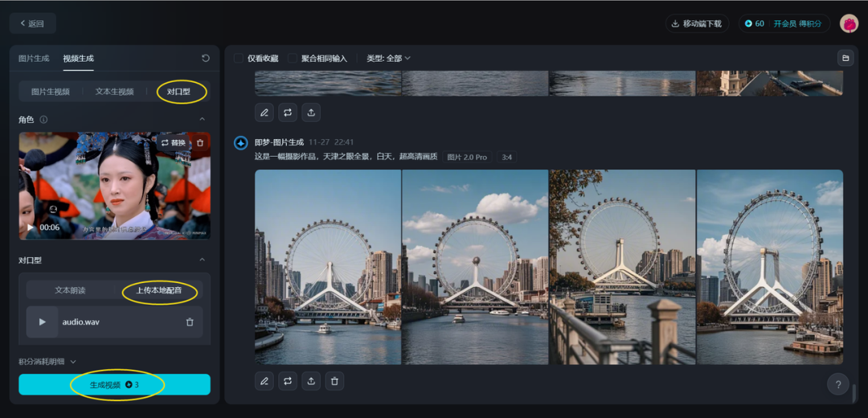Open the 类型: 全部 dropdown
The height and width of the screenshot is (418, 868).
click(388, 59)
